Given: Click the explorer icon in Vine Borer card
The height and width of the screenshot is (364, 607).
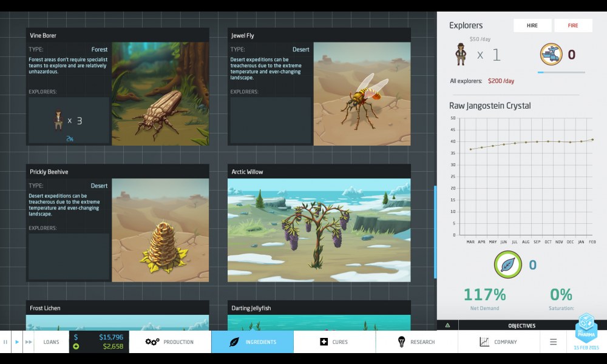Looking at the screenshot, I should click(x=58, y=120).
